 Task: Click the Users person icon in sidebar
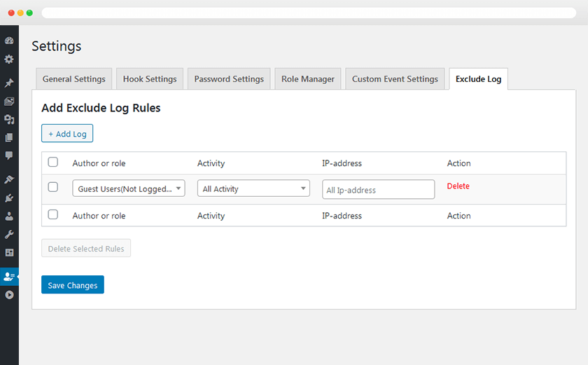pos(9,216)
